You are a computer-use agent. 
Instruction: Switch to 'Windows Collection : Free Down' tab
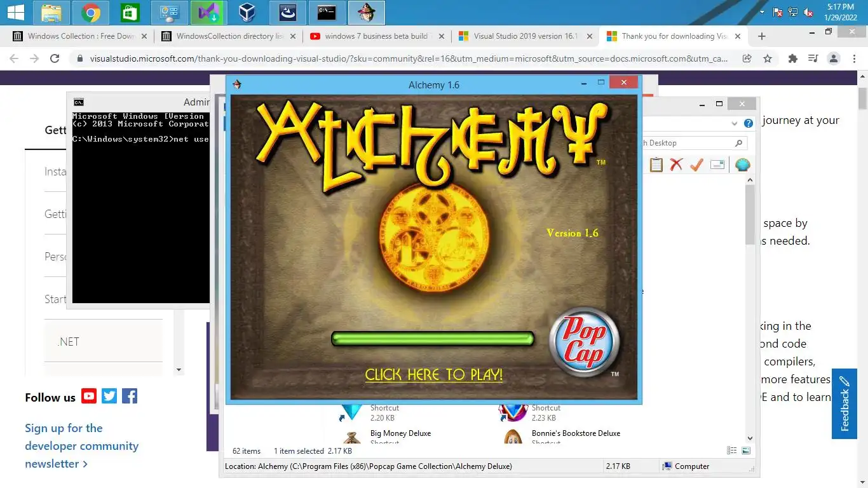(79, 36)
